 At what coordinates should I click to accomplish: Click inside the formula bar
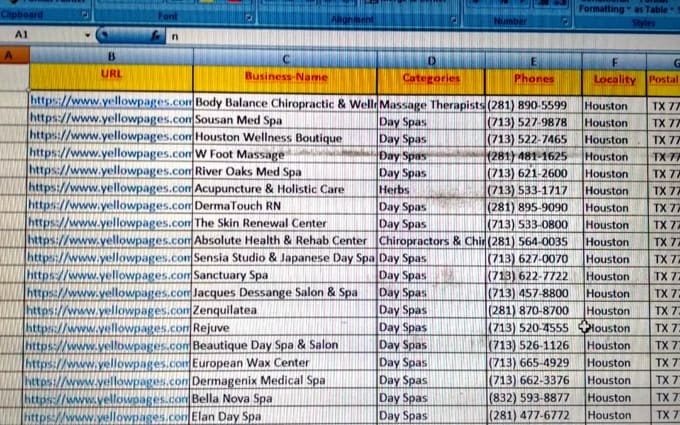click(423, 38)
